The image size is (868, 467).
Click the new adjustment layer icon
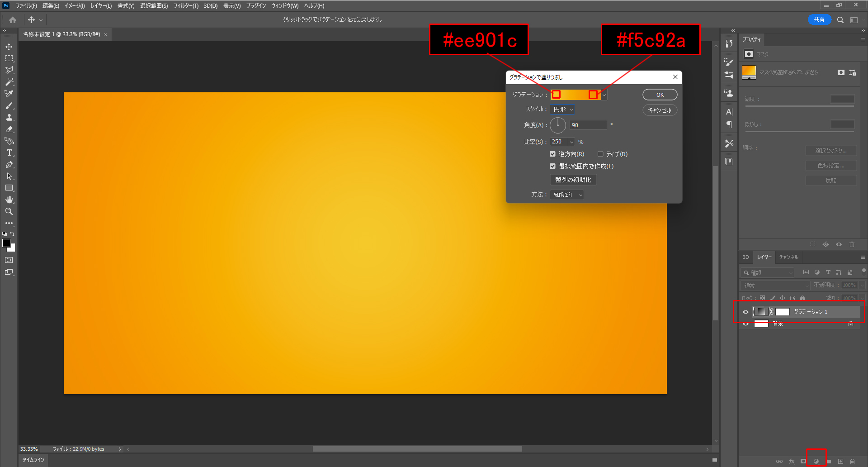[x=816, y=461]
